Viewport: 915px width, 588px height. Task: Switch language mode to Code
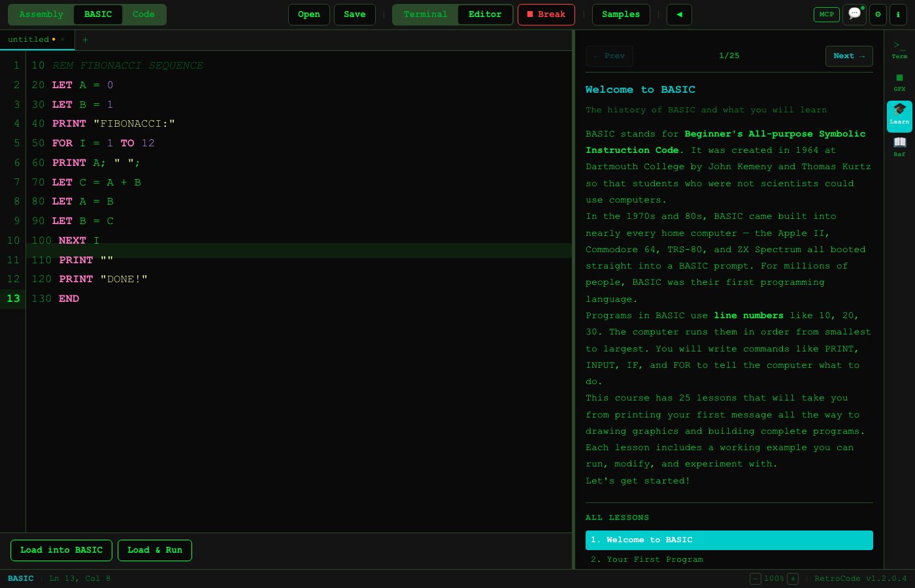[x=144, y=14]
